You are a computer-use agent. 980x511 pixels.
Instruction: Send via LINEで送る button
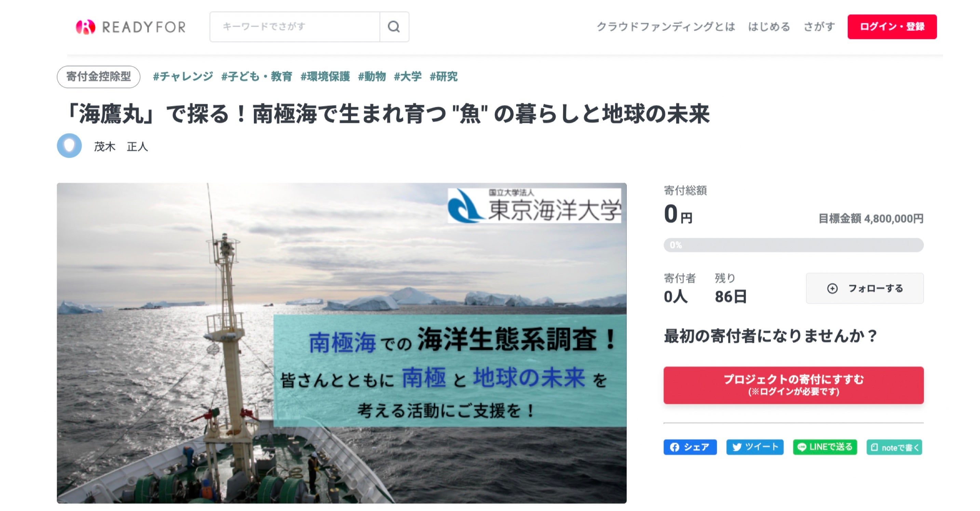coord(825,447)
